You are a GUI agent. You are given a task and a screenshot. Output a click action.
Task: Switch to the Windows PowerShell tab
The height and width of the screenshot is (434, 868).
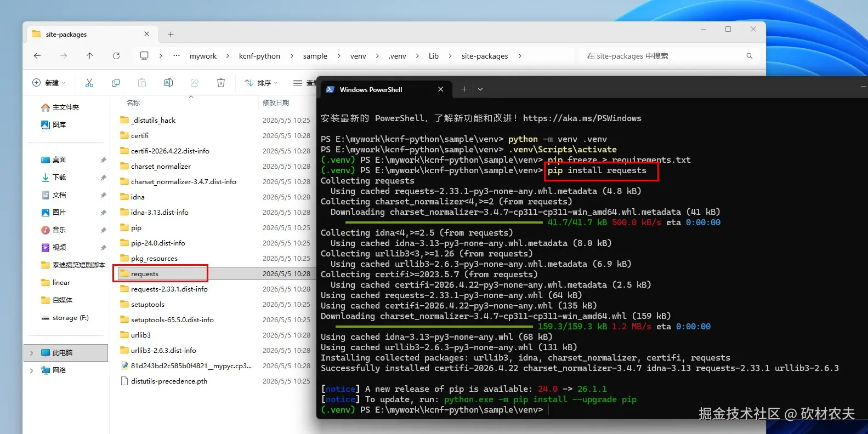click(386, 89)
